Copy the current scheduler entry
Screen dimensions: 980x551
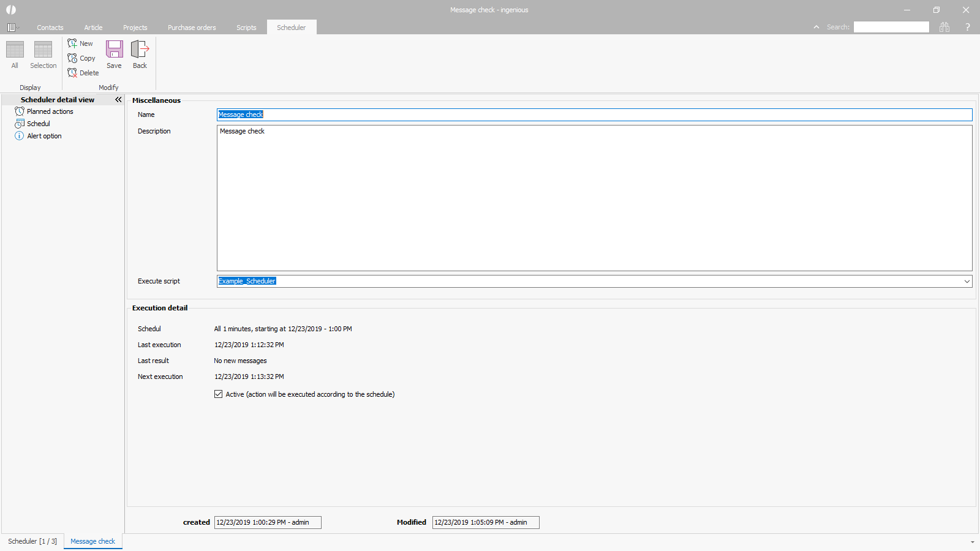pyautogui.click(x=81, y=58)
